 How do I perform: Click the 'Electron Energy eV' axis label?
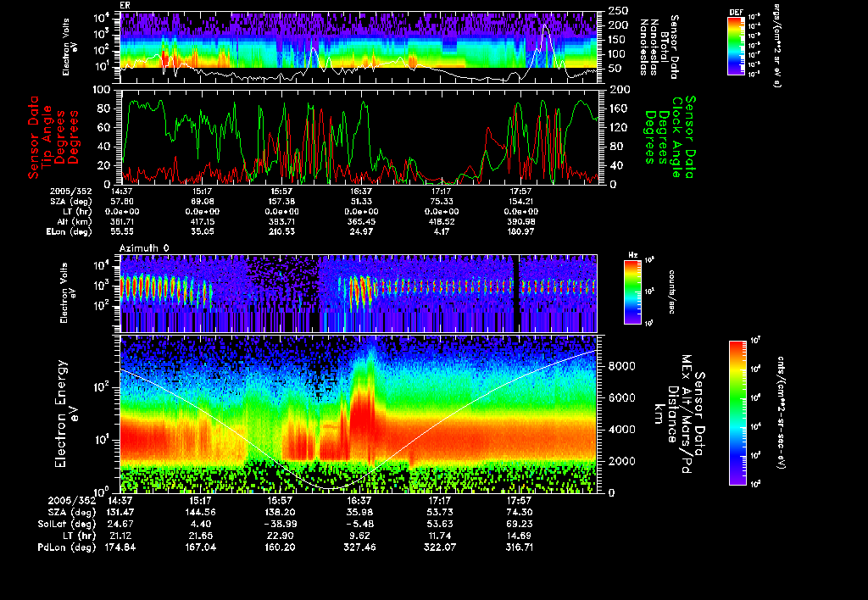click(66, 414)
